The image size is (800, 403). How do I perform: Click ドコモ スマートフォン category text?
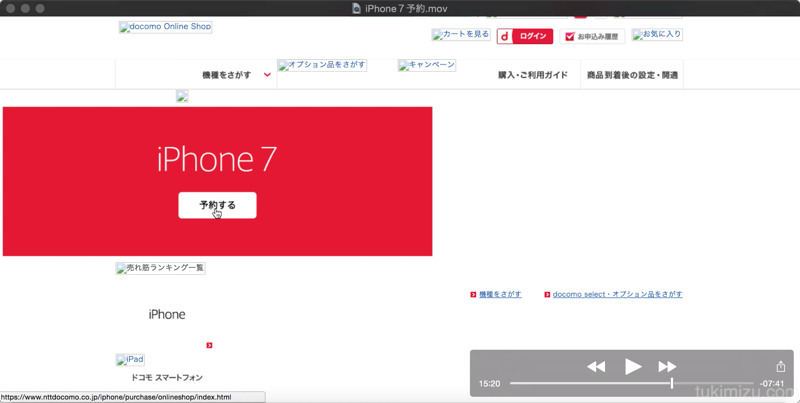click(x=167, y=377)
